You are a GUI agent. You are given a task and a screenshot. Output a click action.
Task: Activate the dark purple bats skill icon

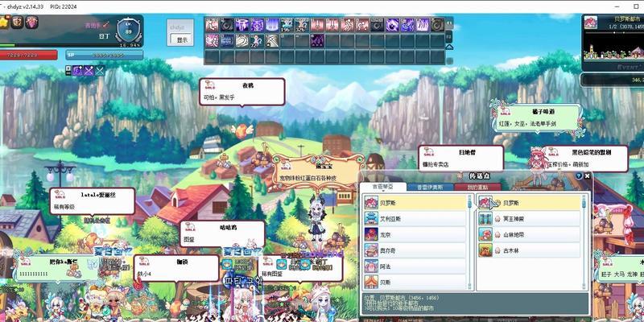(x=317, y=41)
